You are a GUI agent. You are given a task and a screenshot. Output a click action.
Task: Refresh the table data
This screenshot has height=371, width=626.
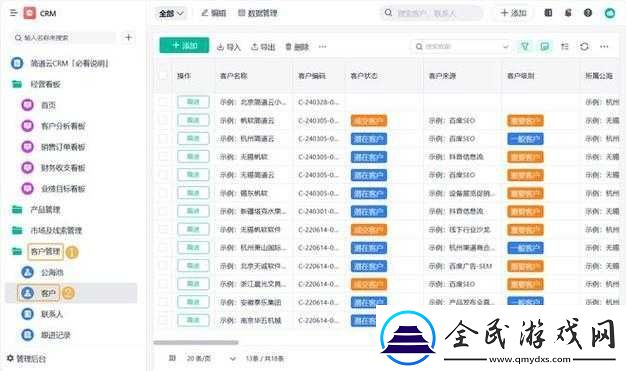click(584, 47)
